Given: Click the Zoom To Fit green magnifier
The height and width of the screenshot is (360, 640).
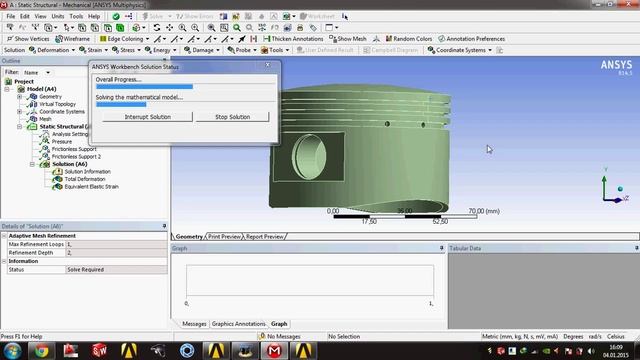Looking at the screenshot, I should tap(237, 28).
